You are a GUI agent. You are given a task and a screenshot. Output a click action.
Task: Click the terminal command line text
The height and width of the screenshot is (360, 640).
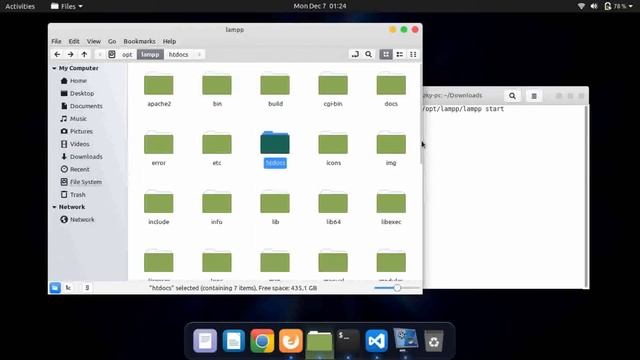tap(464, 109)
